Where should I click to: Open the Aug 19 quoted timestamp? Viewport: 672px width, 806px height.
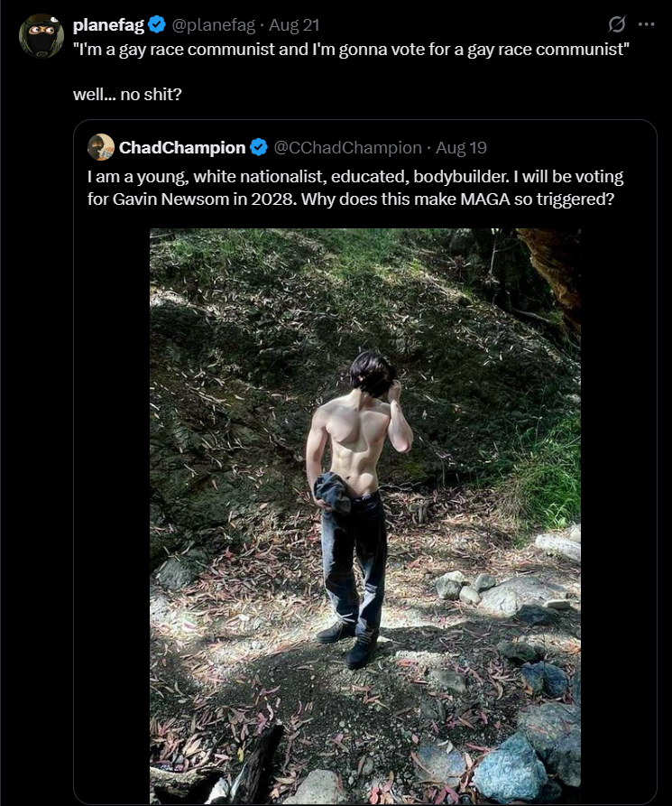[461, 147]
